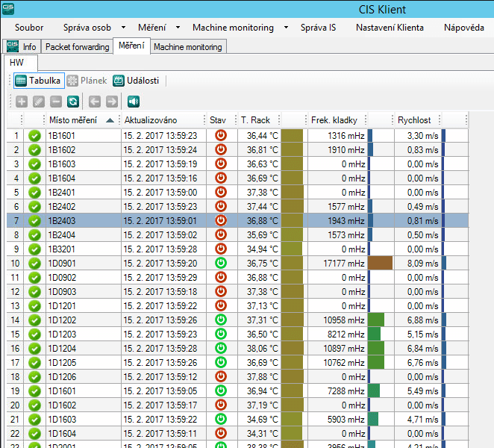
Task: Switch to Tabulka table view
Action: click(x=37, y=81)
